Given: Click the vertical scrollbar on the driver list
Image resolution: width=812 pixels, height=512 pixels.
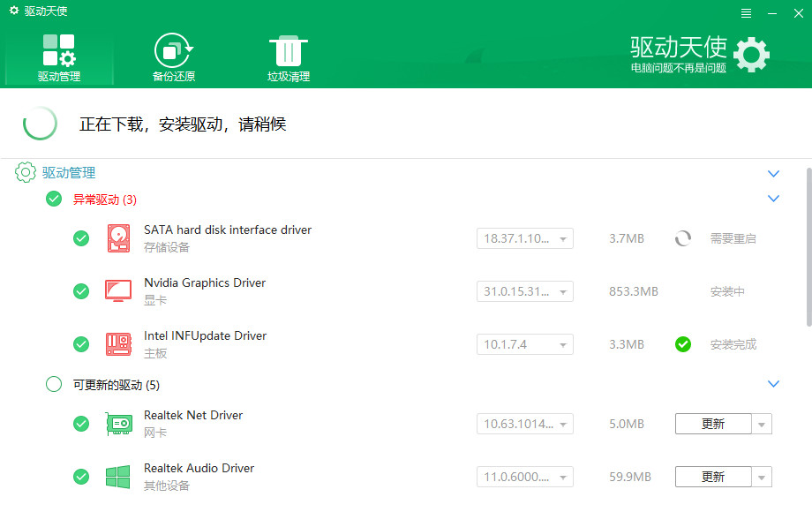Looking at the screenshot, I should point(808,265).
